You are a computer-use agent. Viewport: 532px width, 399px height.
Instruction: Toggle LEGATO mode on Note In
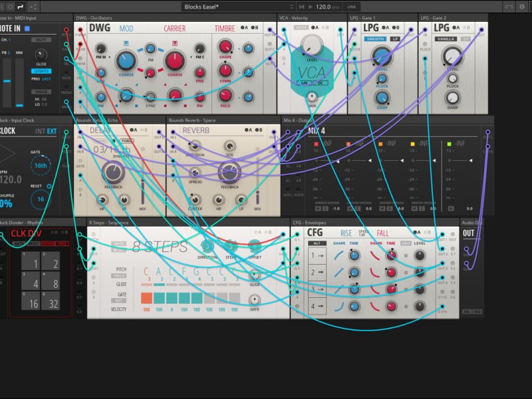coord(41,71)
